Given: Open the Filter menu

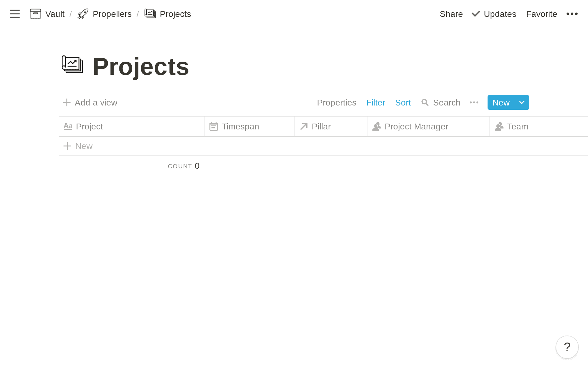Looking at the screenshot, I should (376, 102).
